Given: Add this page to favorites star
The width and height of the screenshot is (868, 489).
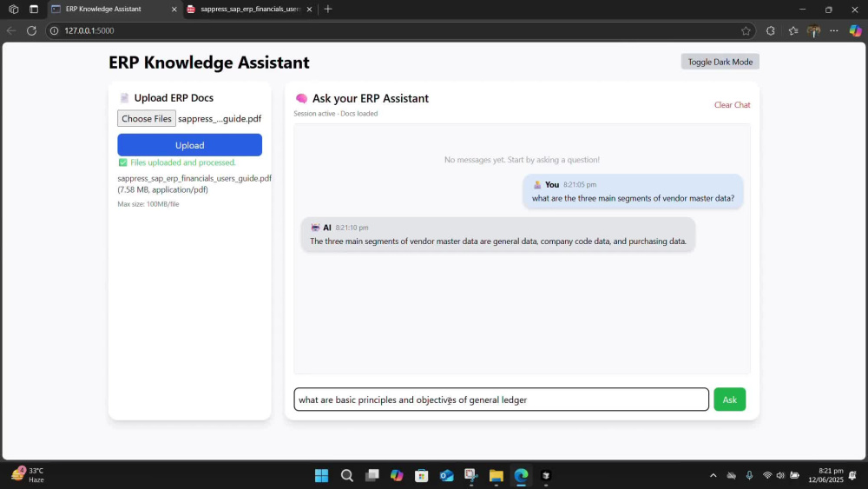Looking at the screenshot, I should (746, 31).
